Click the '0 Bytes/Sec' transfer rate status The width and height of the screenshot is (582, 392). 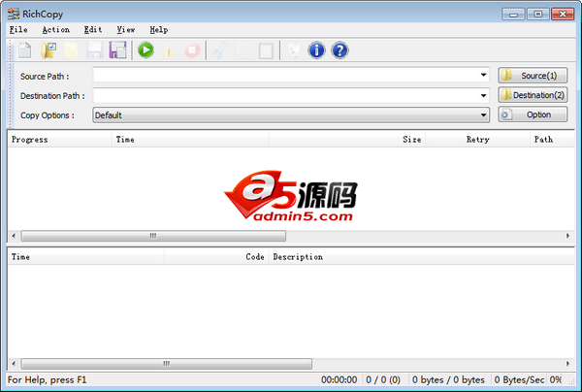pyautogui.click(x=519, y=379)
